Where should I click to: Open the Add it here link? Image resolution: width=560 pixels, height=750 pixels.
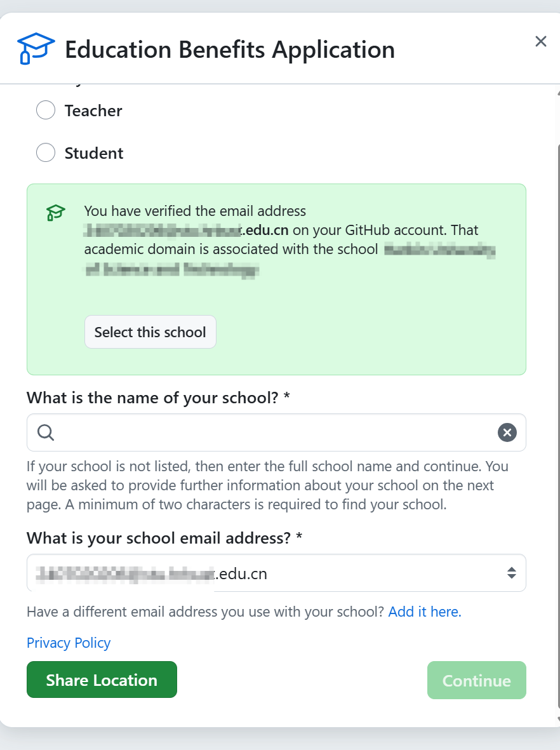pyautogui.click(x=424, y=612)
